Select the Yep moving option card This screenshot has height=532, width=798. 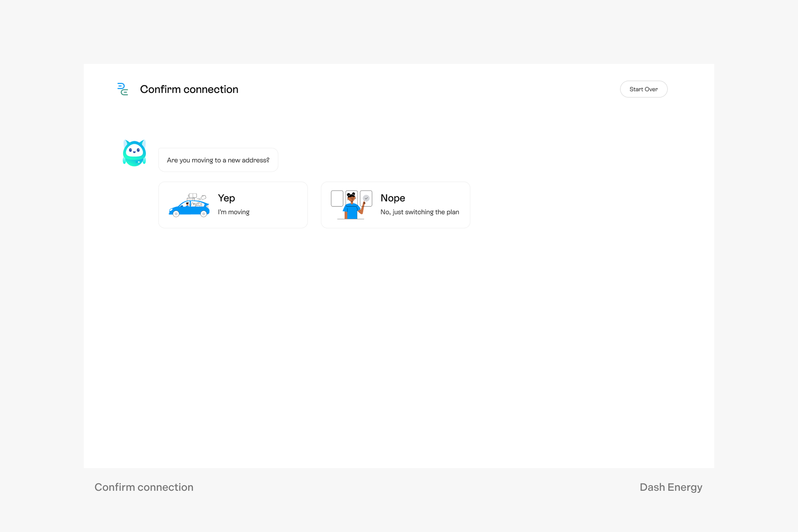233,205
